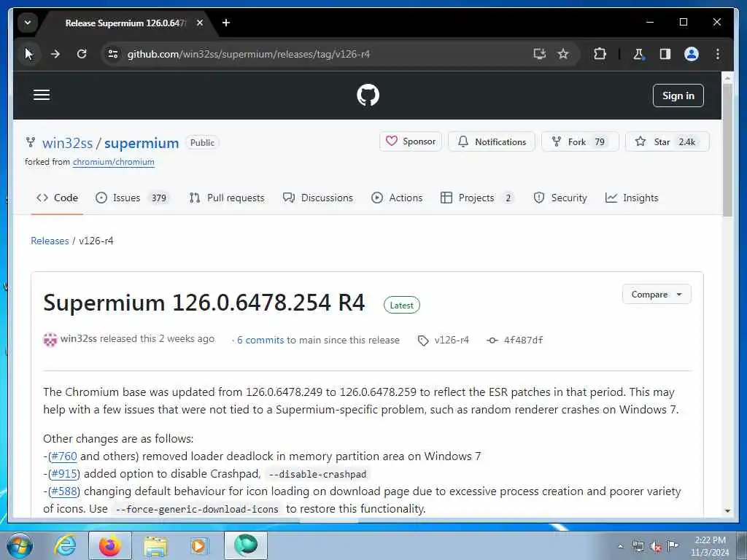
Task: Go to the Releases breadcrumb link
Action: (50, 241)
